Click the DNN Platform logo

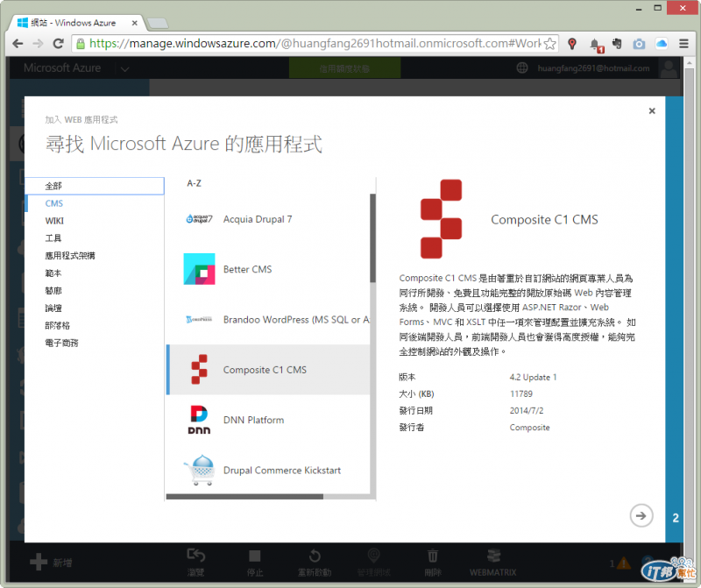(x=199, y=420)
